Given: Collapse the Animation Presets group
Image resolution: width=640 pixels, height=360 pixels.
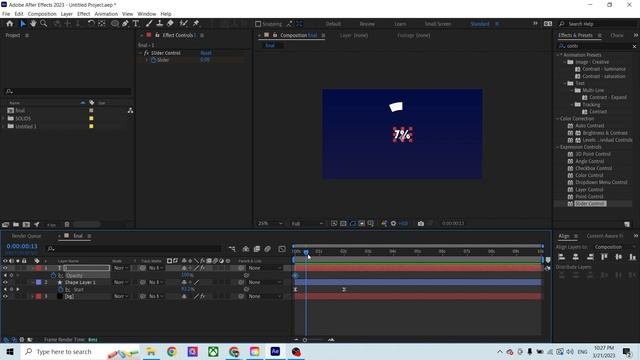Looking at the screenshot, I should pyautogui.click(x=558, y=55).
